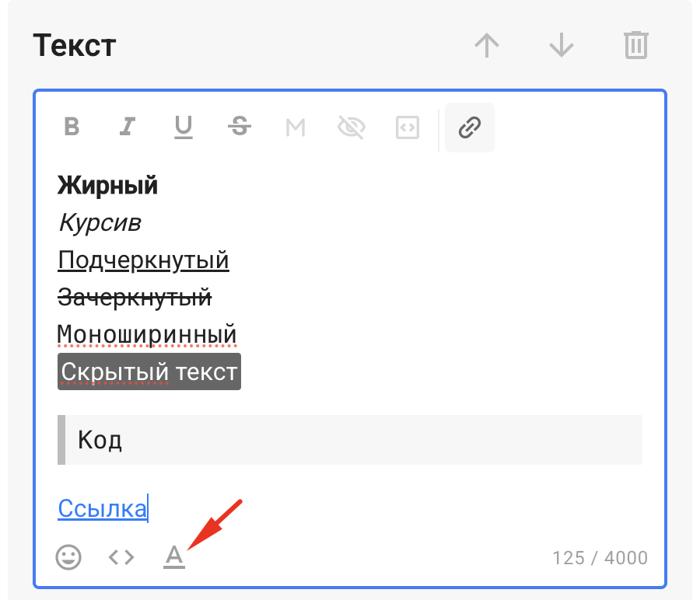
Task: Move the text block down
Action: [561, 46]
